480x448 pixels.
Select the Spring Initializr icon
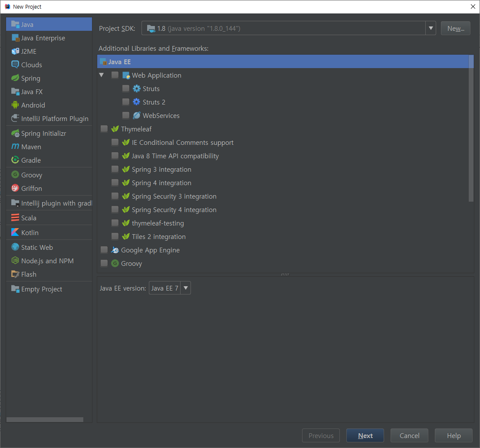pos(15,133)
